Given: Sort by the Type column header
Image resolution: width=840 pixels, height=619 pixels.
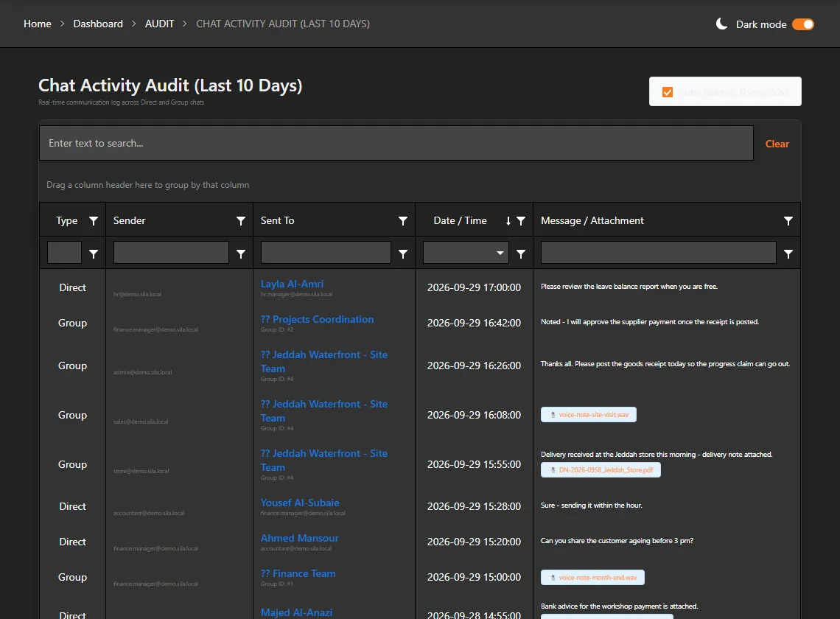Looking at the screenshot, I should (x=67, y=220).
